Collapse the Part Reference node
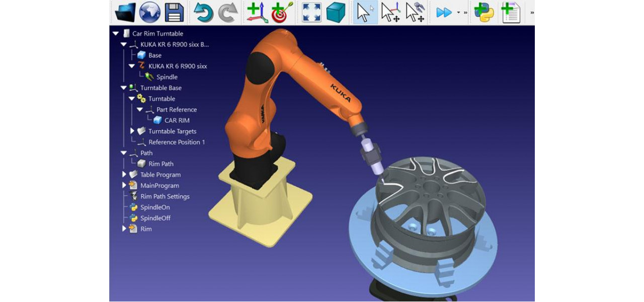The height and width of the screenshot is (302, 644). [x=140, y=109]
